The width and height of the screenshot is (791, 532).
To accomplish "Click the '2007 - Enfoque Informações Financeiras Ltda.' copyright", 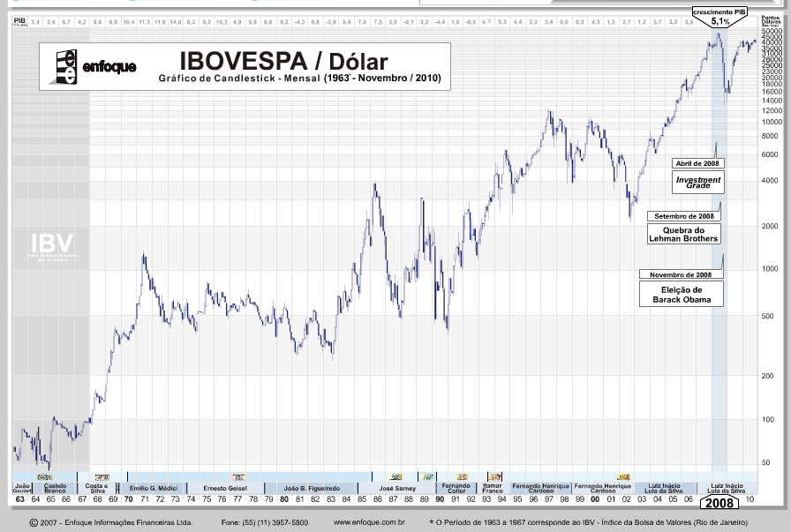I will [x=111, y=522].
